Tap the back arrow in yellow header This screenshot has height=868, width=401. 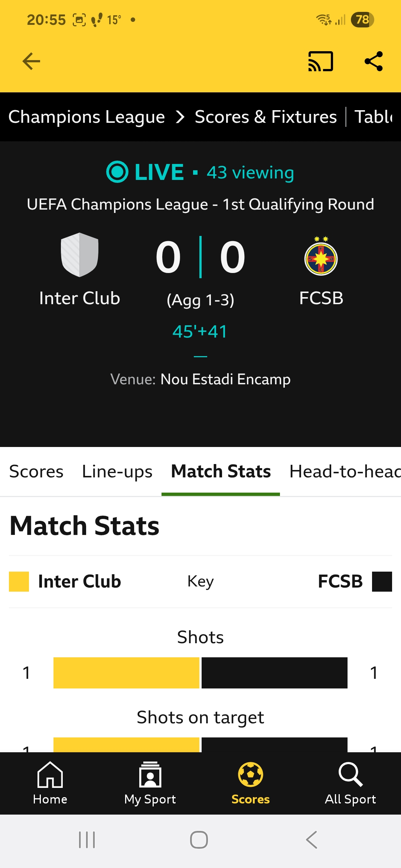[31, 61]
